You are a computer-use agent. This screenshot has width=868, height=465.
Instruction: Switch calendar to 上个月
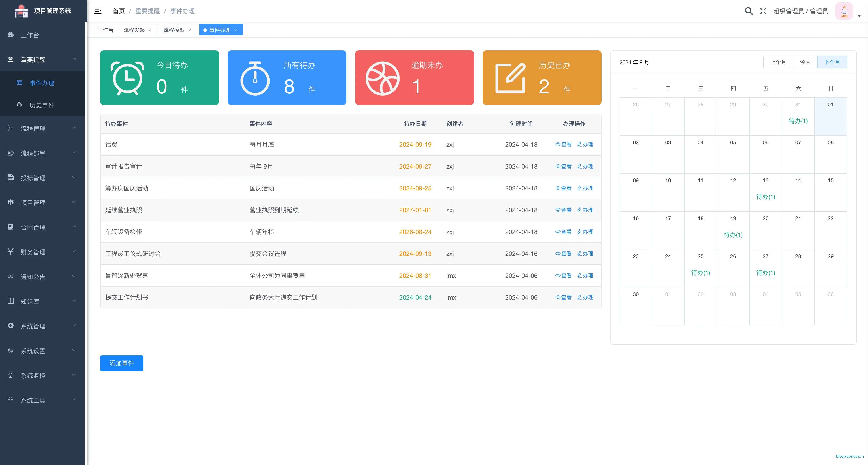[x=778, y=62]
